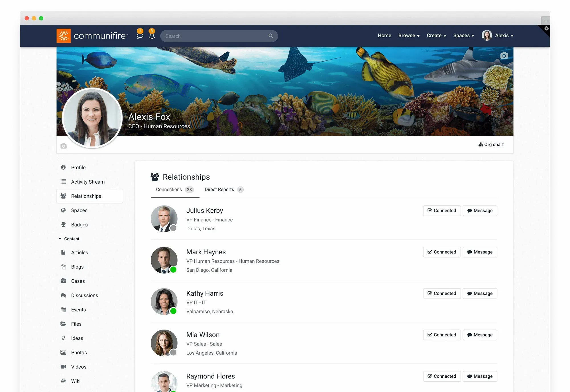
Task: Message Mia Wilson
Action: coord(480,335)
